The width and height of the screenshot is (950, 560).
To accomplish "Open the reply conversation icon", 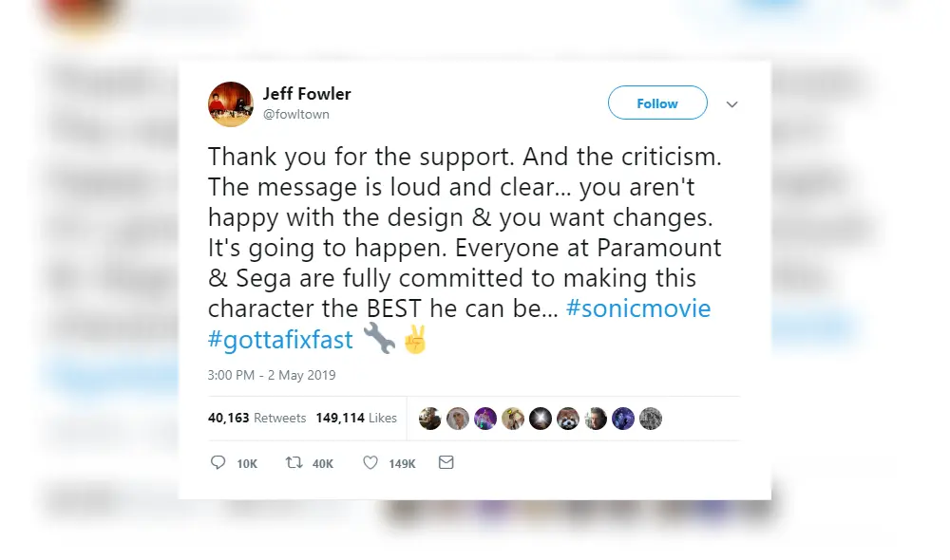I will pos(217,463).
